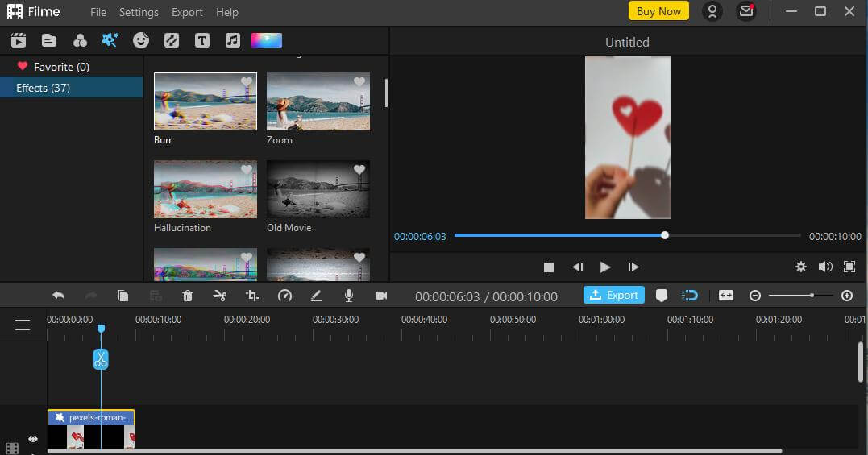This screenshot has width=868, height=455.
Task: Click the Buy Now button
Action: (x=658, y=11)
